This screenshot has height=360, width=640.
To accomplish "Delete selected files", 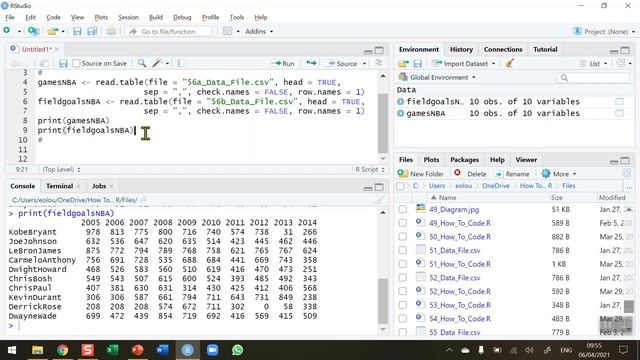I will [x=471, y=174].
